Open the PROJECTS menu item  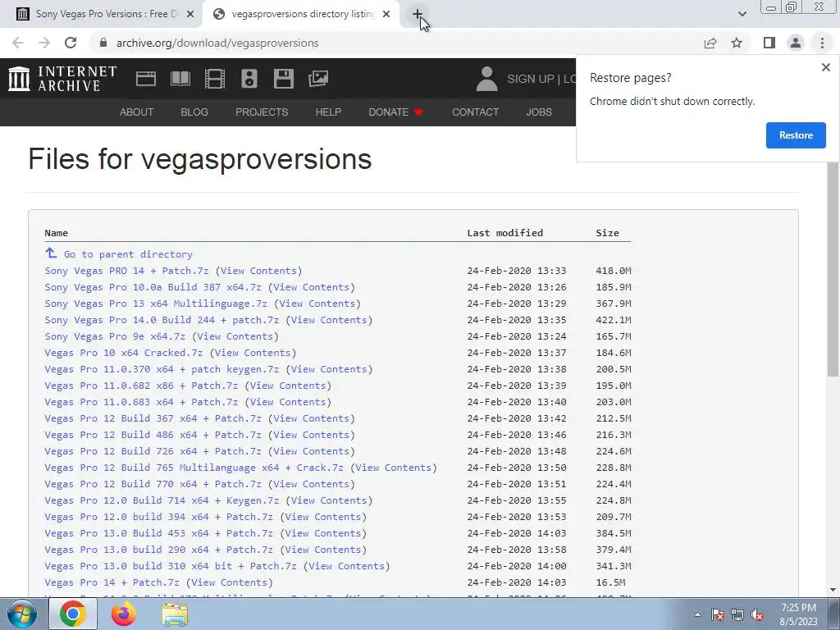(x=262, y=112)
